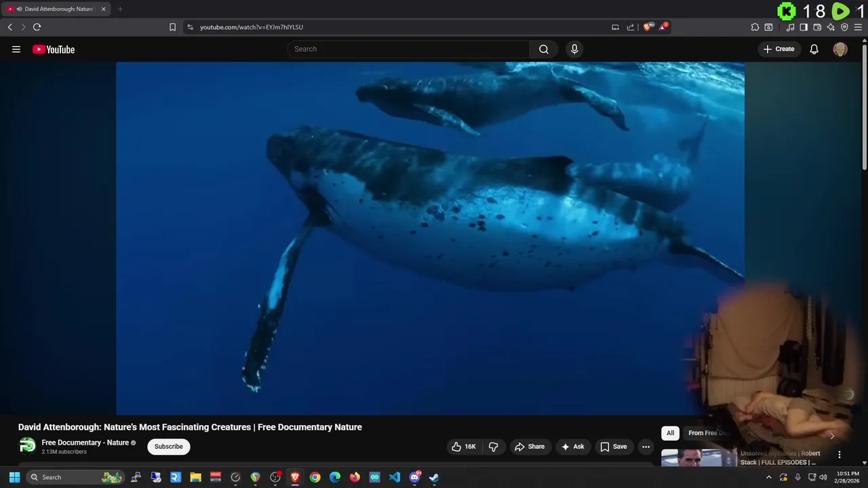
Task: Open Brave Rewards triangle icon
Action: 663,27
